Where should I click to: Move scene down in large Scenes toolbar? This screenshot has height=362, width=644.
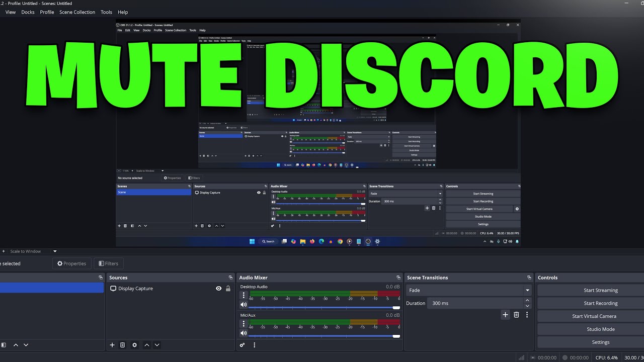coord(26,345)
